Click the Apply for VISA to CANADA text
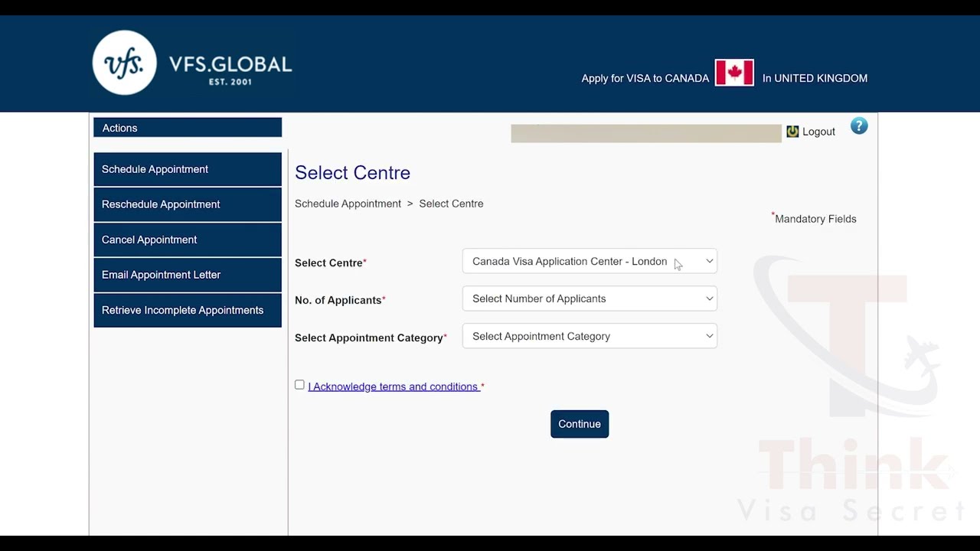 [x=645, y=78]
